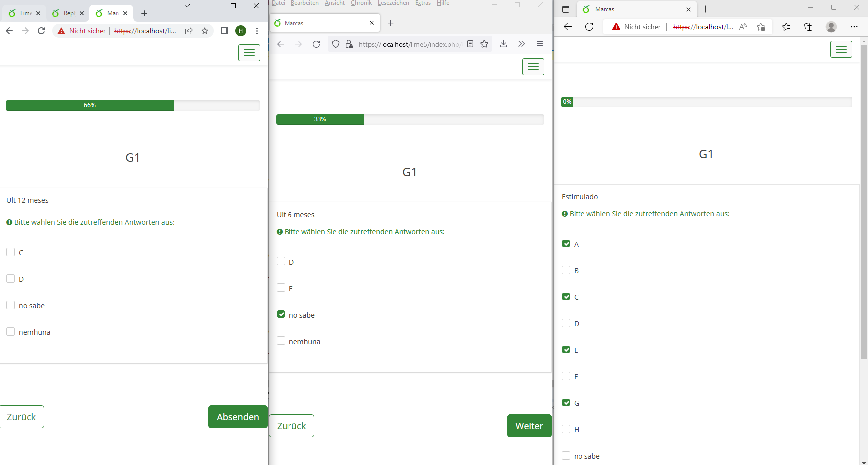This screenshot has width=868, height=465.
Task: Open the Edge profile avatar
Action: click(831, 27)
